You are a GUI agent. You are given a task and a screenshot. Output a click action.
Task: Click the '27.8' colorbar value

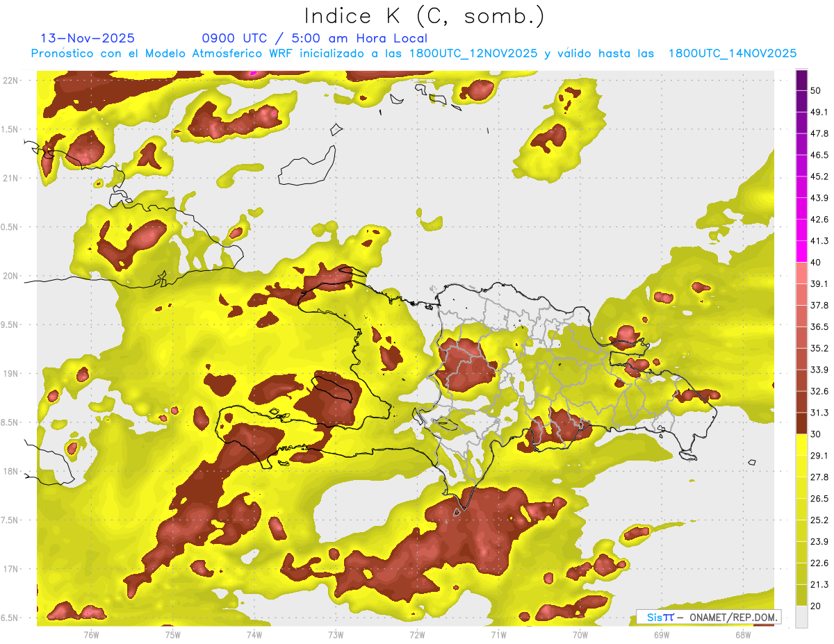coord(819,477)
